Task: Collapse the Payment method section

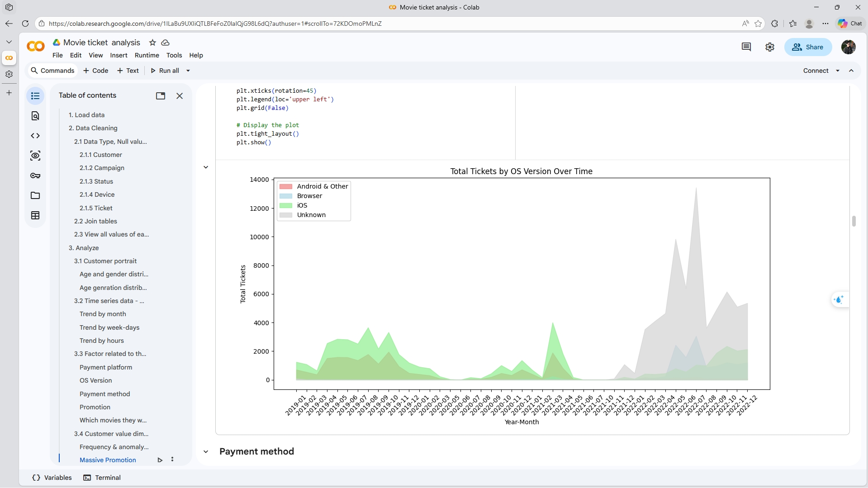Action: pyautogui.click(x=206, y=451)
